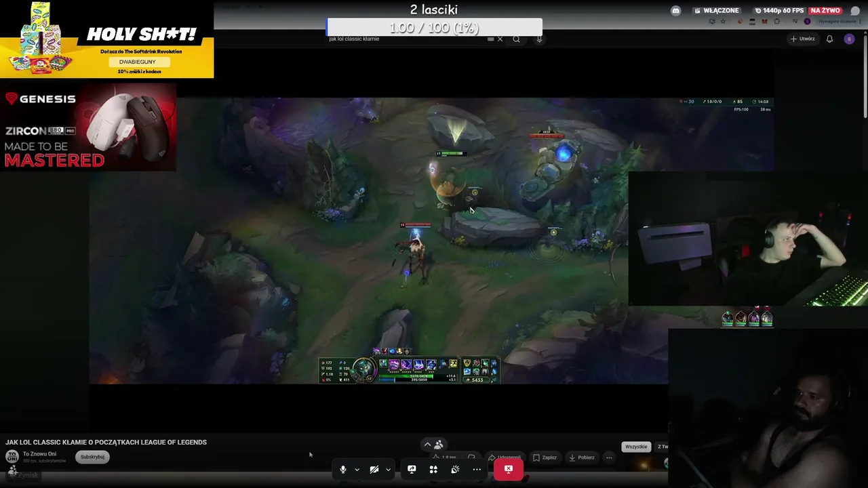Mute the microphone in call toolbar

tap(343, 469)
